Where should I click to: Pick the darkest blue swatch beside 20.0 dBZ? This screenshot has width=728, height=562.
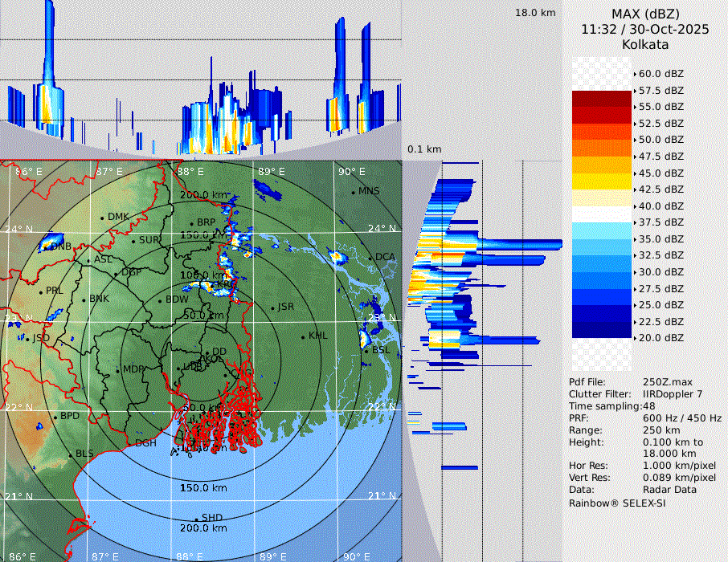602,329
